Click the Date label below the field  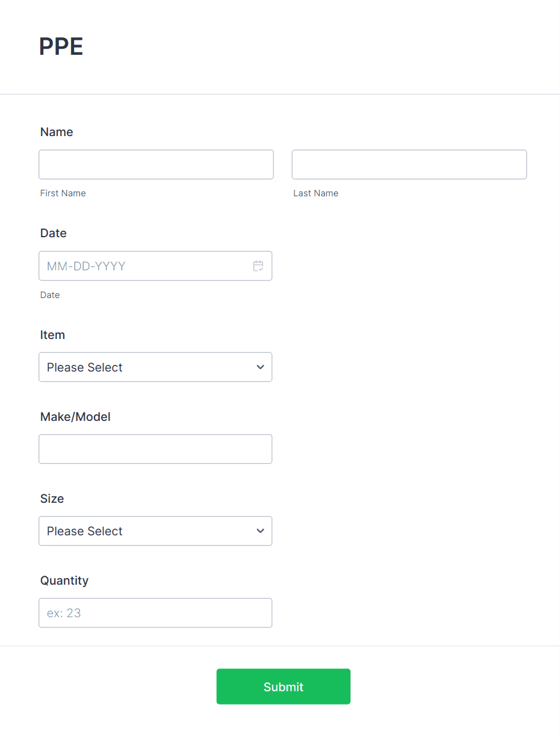point(50,294)
